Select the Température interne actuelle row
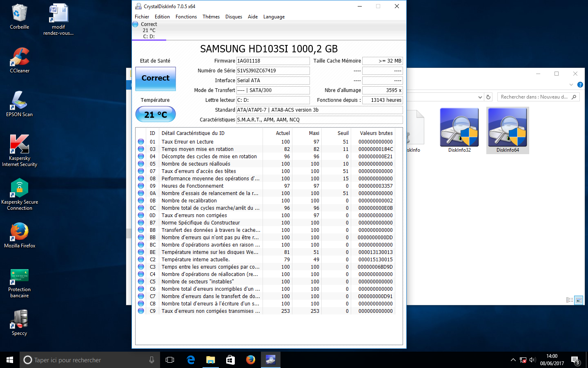Viewport: 588px width, 368px height. (265, 259)
